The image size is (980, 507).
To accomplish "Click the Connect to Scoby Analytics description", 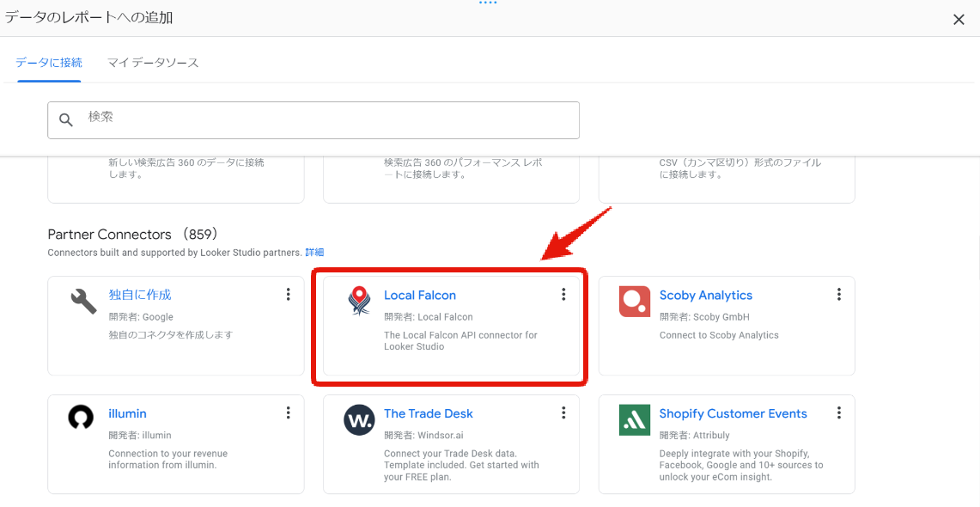I will [719, 335].
